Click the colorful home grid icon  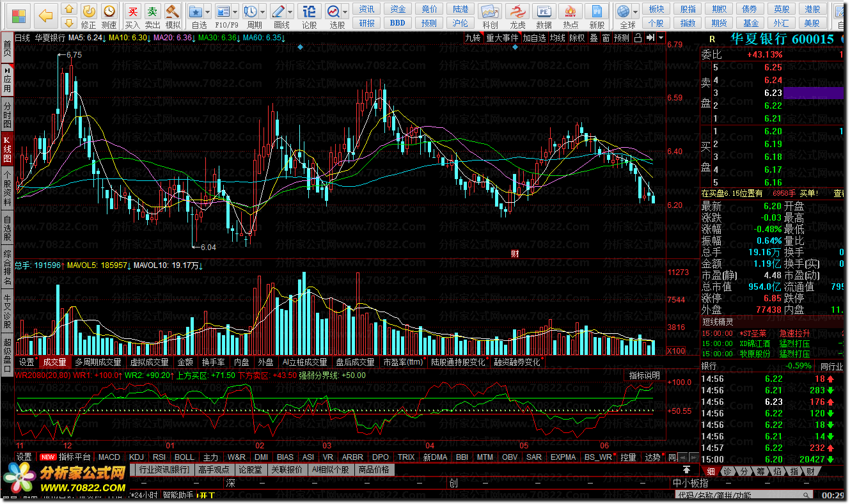(19, 15)
